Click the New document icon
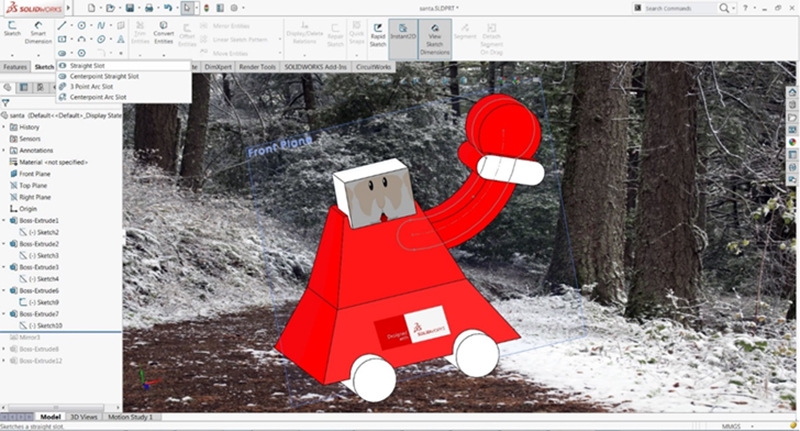This screenshot has width=800, height=431. [91, 8]
